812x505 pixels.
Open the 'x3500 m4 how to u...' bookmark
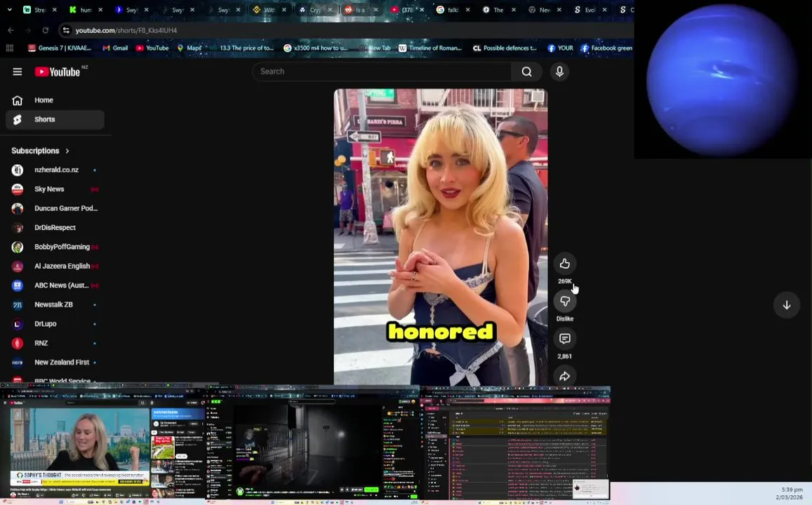coord(315,48)
